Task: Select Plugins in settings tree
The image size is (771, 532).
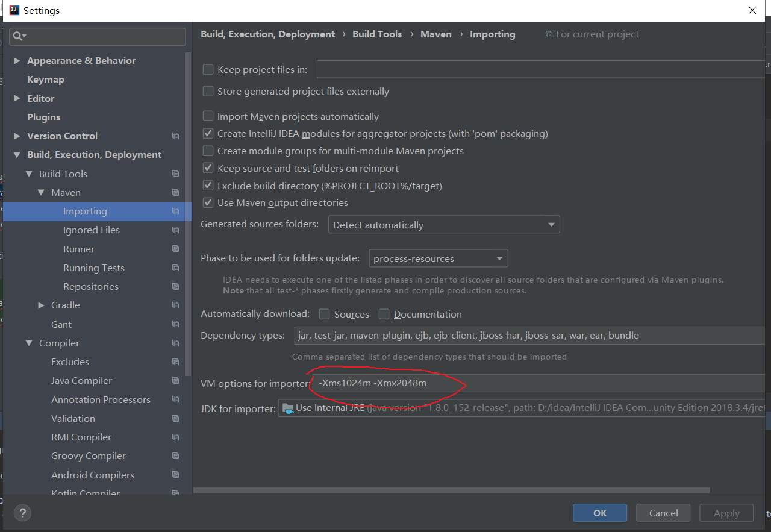Action: (x=44, y=117)
